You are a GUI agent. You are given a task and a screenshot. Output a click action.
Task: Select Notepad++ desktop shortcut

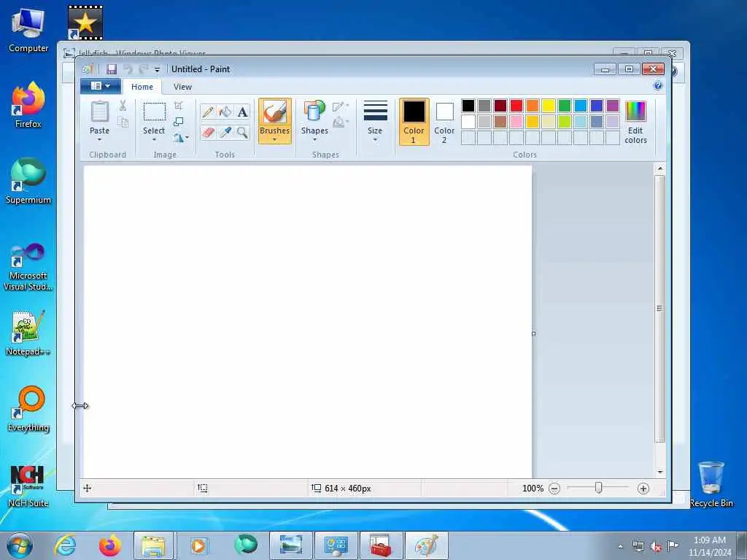(28, 333)
